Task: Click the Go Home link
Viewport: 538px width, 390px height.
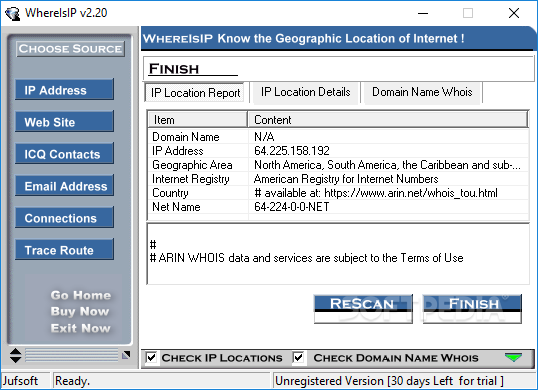Action: [81, 295]
